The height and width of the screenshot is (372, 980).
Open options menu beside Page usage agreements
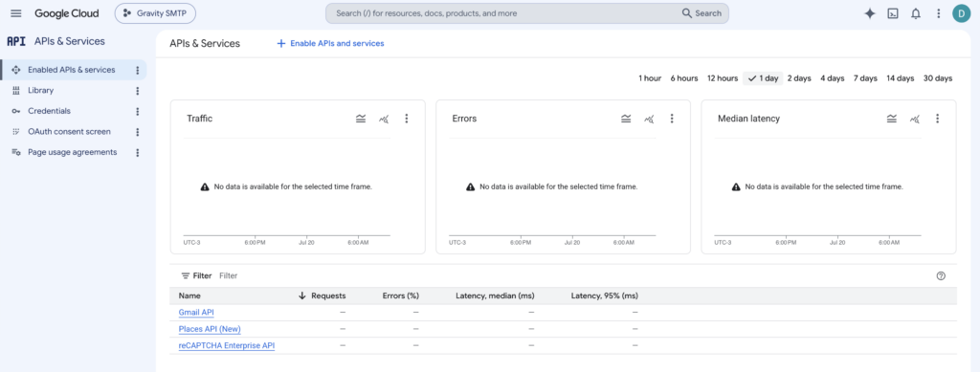(138, 153)
